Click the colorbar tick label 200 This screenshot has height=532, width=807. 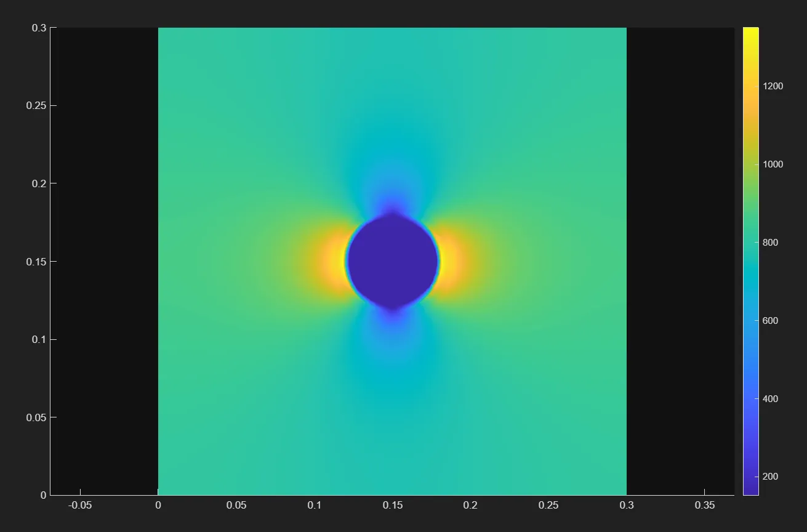click(769, 477)
